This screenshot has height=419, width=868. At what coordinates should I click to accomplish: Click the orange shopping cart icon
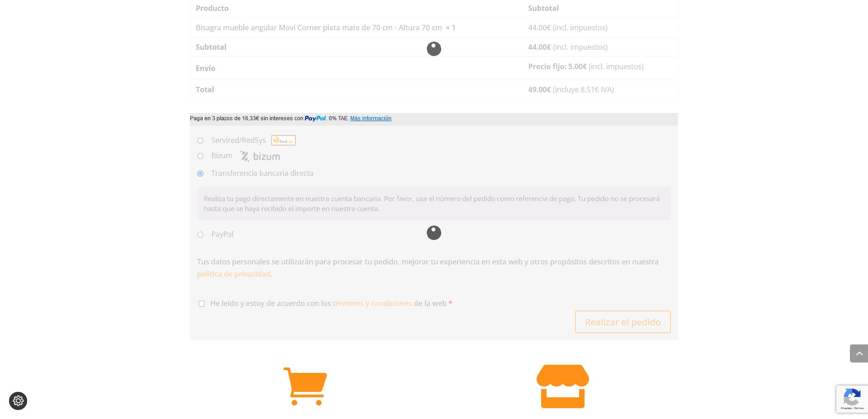pyautogui.click(x=305, y=386)
